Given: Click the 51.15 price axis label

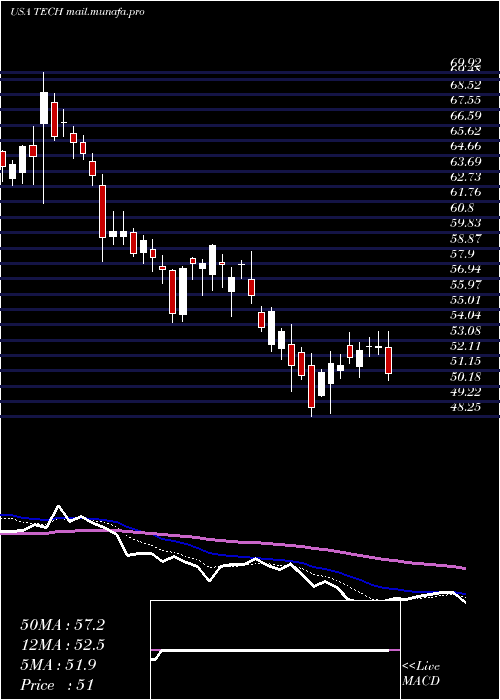Looking at the screenshot, I should pyautogui.click(x=465, y=361).
